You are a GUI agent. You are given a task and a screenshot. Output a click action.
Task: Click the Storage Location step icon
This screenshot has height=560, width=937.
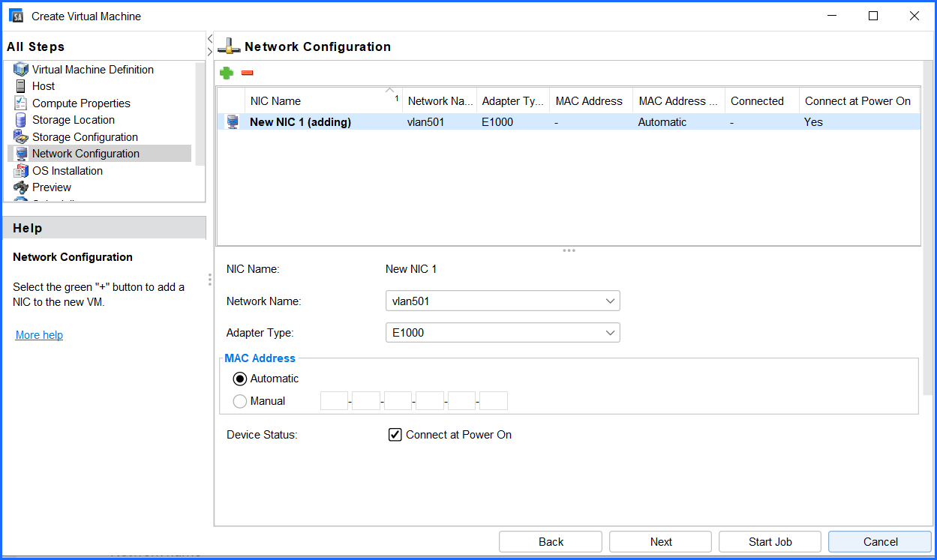[21, 120]
